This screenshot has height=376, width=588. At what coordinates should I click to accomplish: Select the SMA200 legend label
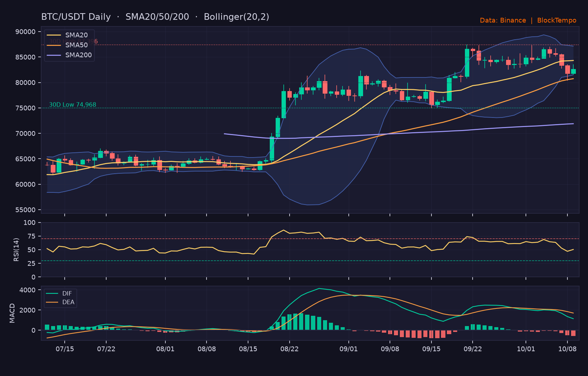coord(79,55)
